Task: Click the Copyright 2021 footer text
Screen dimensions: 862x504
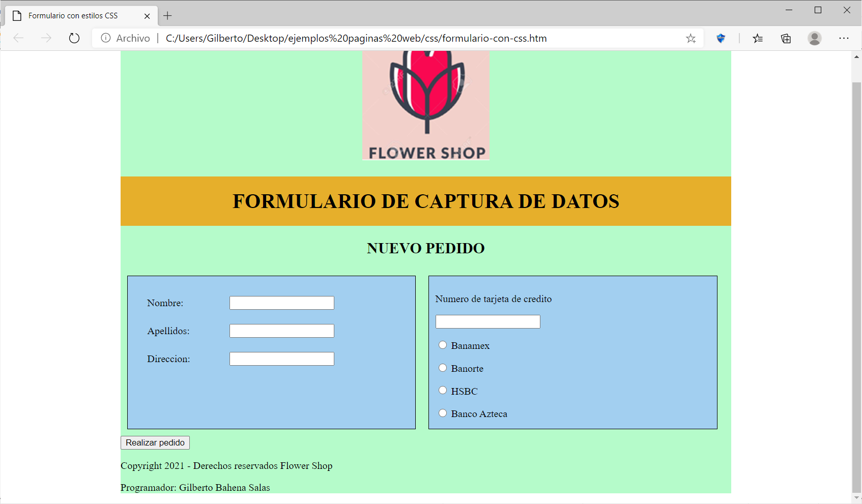Action: 226,466
